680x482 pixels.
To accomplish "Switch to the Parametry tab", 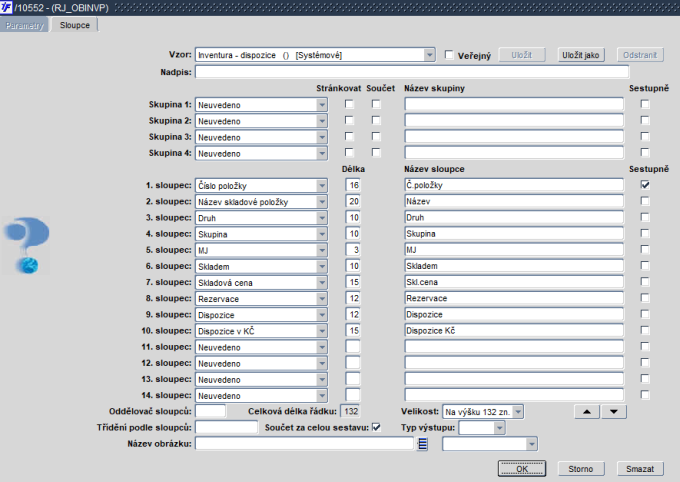I will tap(25, 25).
